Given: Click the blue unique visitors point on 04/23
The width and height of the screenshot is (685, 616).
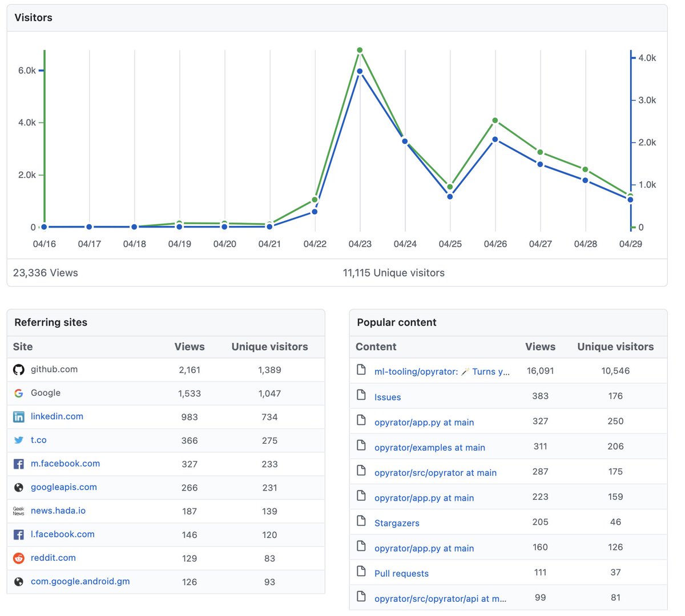Looking at the screenshot, I should point(360,71).
